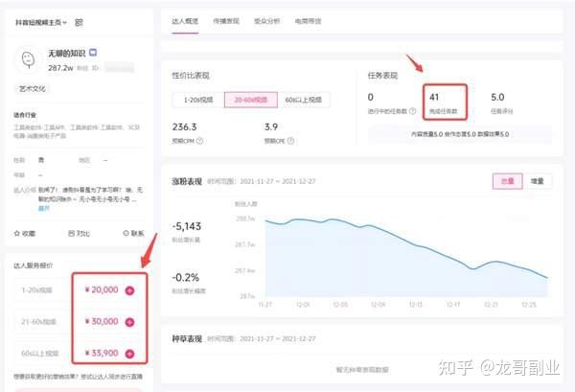Click the 适合行业 label
The image size is (575, 392).
click(x=25, y=115)
